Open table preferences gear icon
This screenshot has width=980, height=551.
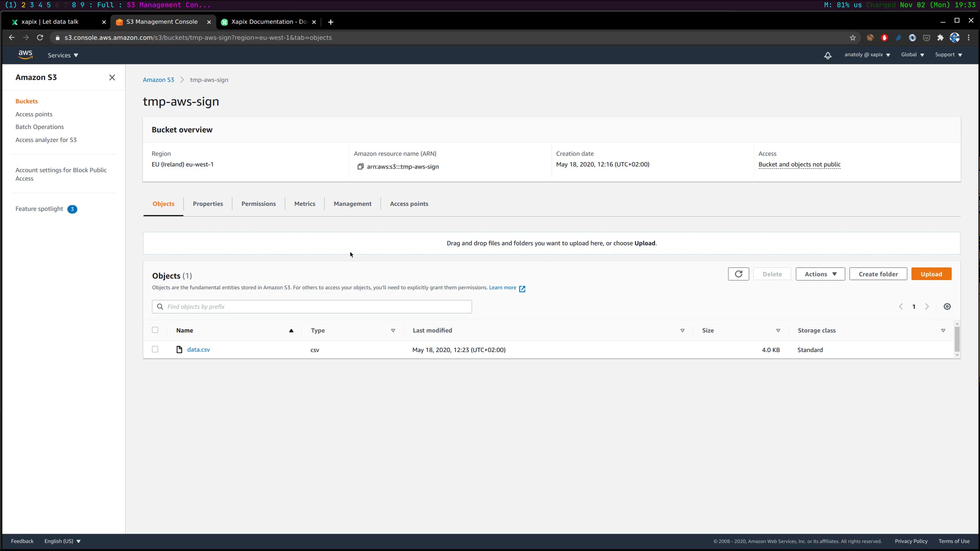pyautogui.click(x=947, y=307)
